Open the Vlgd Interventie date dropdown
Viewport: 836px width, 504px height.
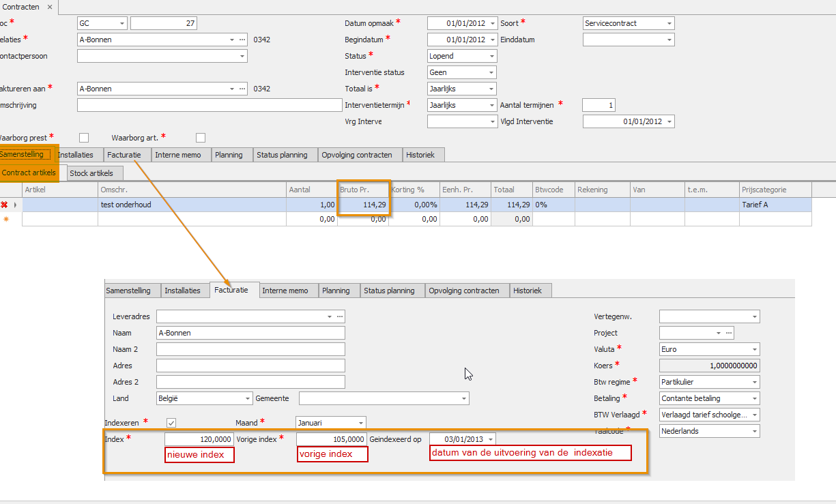[669, 121]
